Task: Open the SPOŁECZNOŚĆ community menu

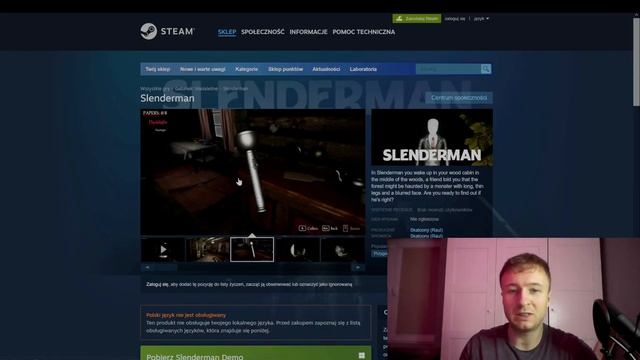Action: [262, 32]
